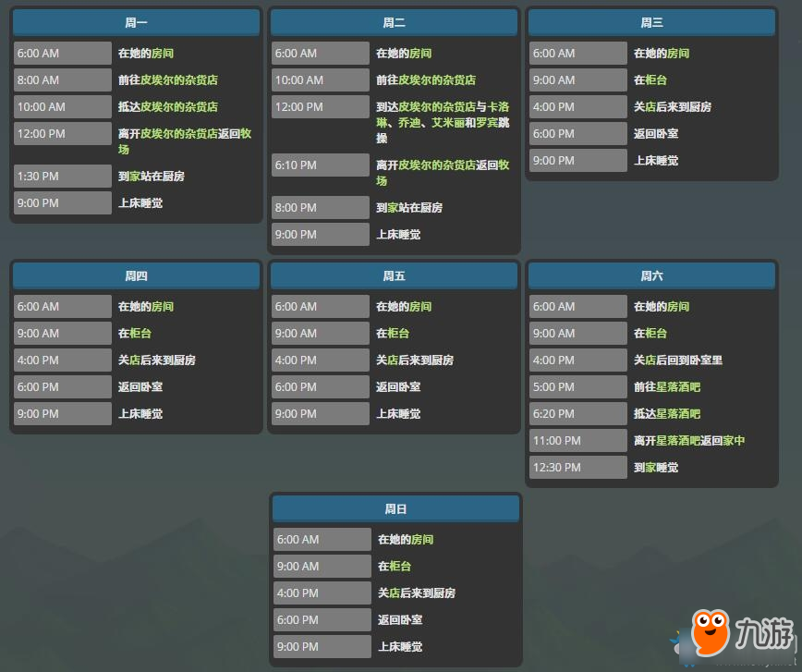
Task: Click the 9:00 AM time cell under 周五
Action: point(320,334)
